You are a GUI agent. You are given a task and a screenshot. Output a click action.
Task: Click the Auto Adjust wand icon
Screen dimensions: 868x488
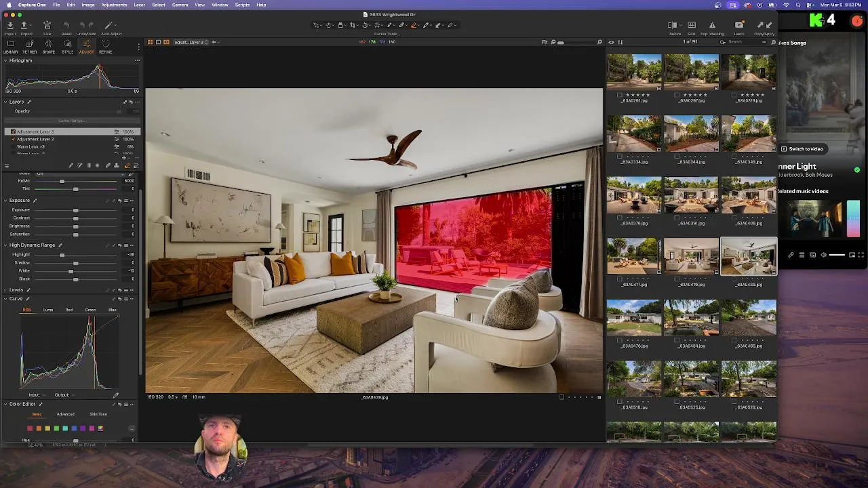click(108, 26)
